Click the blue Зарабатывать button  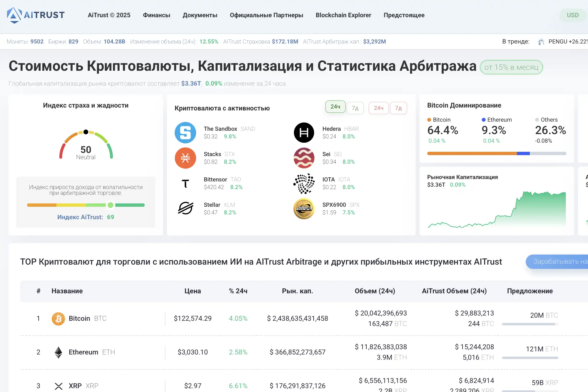[x=557, y=261]
